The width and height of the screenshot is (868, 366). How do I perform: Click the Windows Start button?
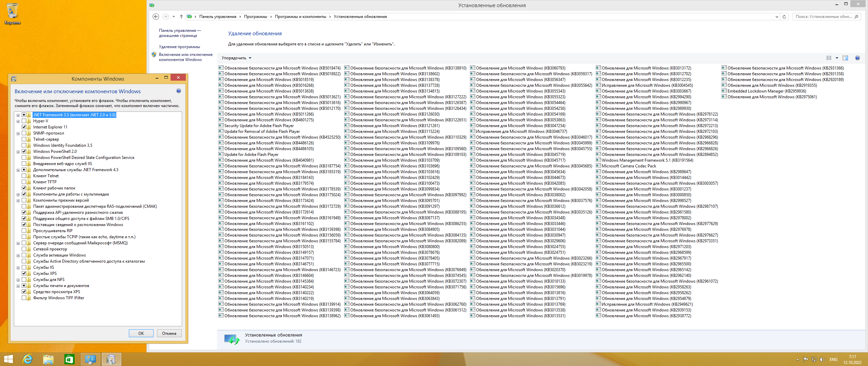pyautogui.click(x=8, y=359)
